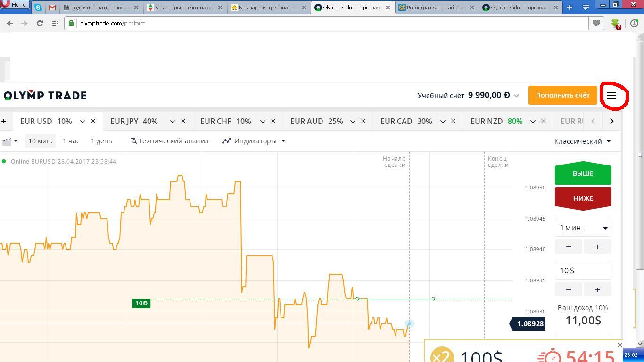This screenshot has width=644, height=362.
Task: Open the hamburger main menu
Action: 611,95
